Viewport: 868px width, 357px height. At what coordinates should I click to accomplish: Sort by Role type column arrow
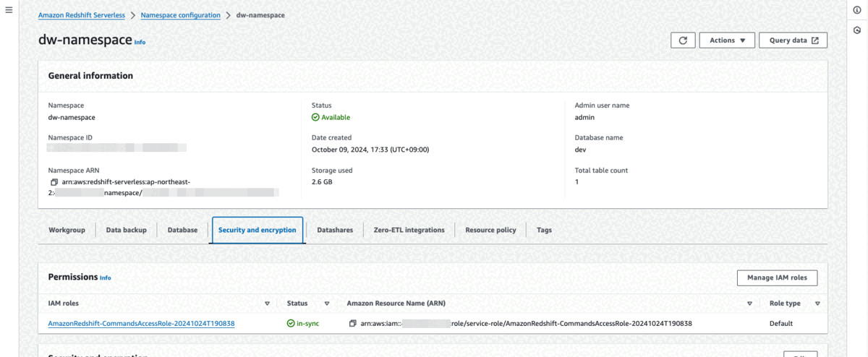(x=817, y=304)
